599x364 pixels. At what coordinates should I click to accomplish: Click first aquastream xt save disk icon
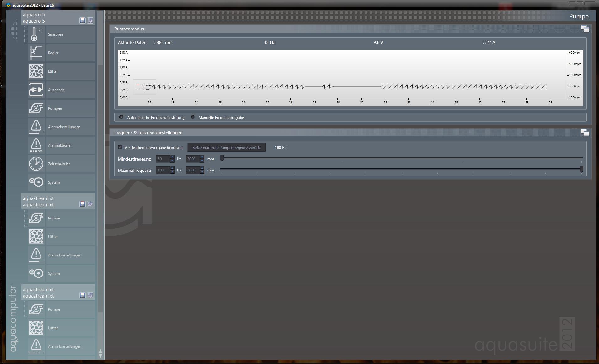[82, 204]
